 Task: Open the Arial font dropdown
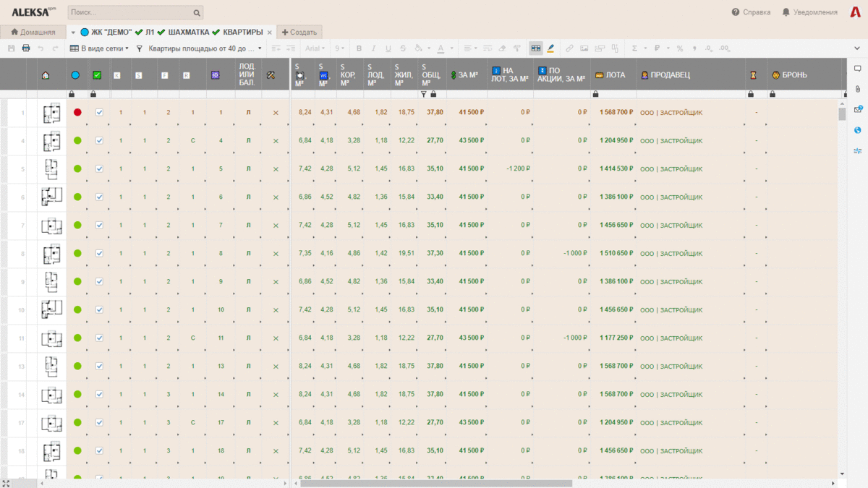tap(315, 48)
